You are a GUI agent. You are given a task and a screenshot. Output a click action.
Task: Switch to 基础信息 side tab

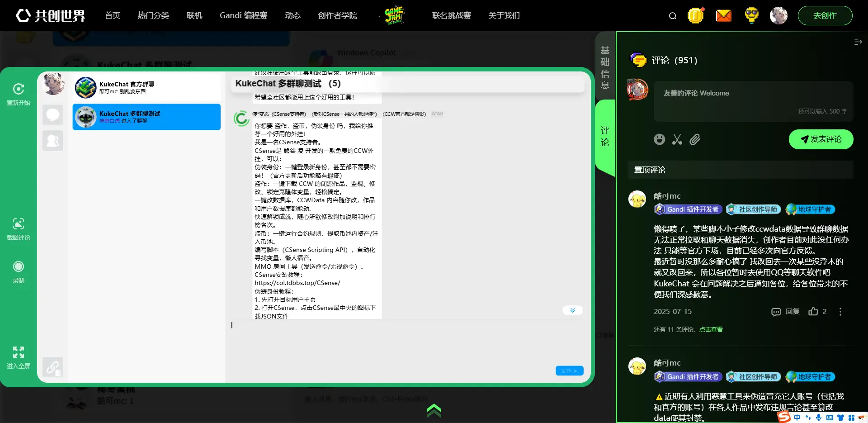[605, 67]
